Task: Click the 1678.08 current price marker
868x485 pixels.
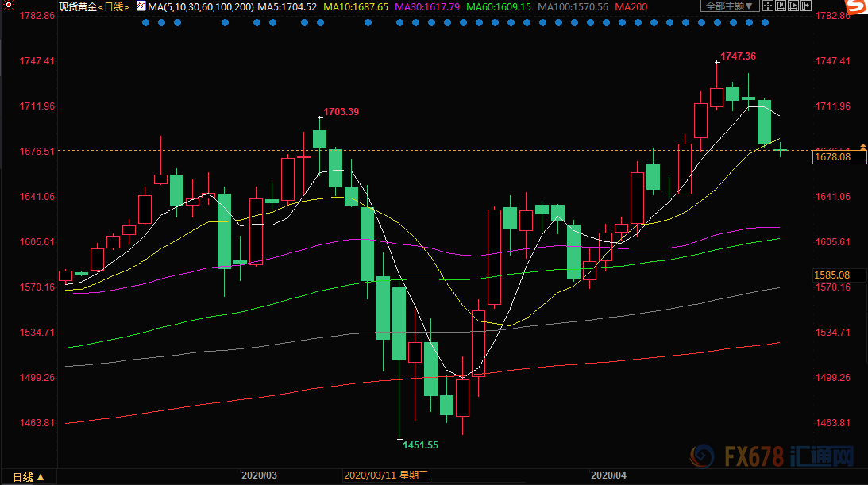Action: pyautogui.click(x=832, y=157)
